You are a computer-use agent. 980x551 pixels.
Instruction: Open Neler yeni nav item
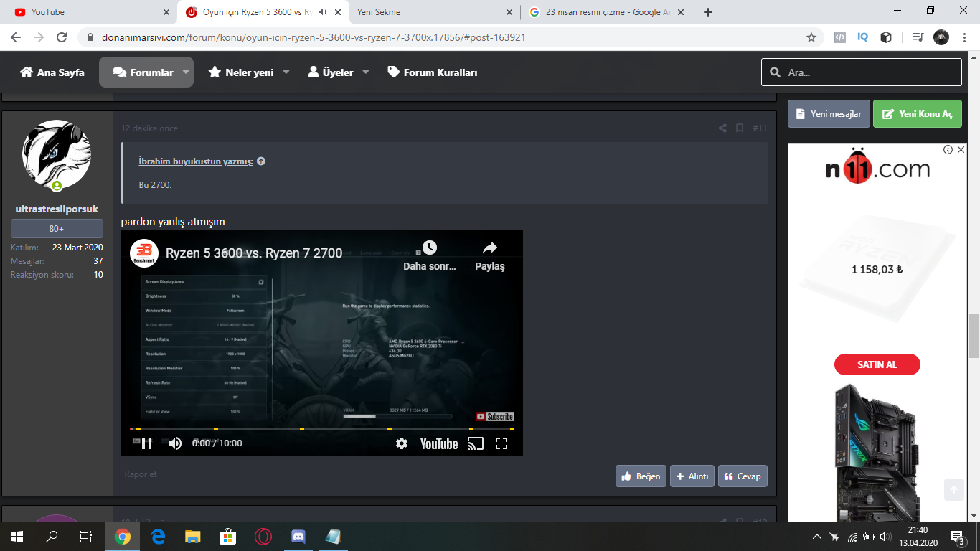(241, 72)
